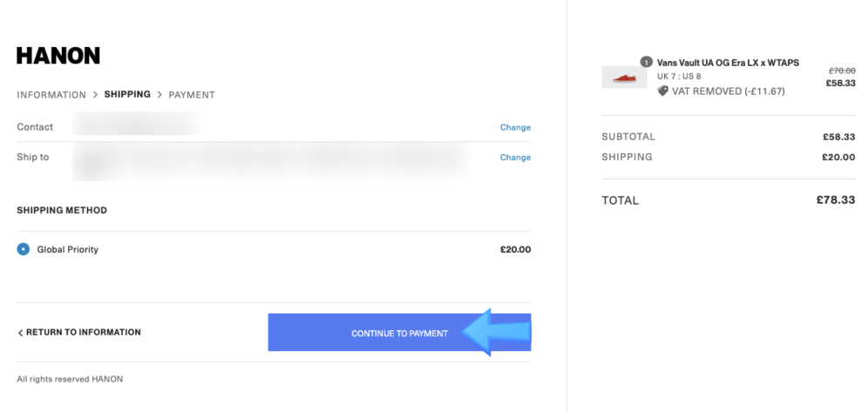Click the Global Priority shipping label

click(x=67, y=249)
